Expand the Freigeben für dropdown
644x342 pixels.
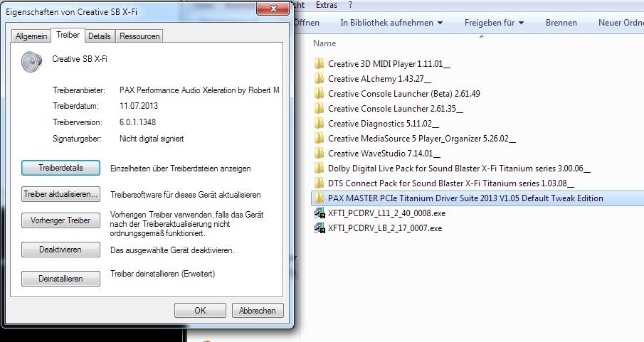tap(494, 23)
